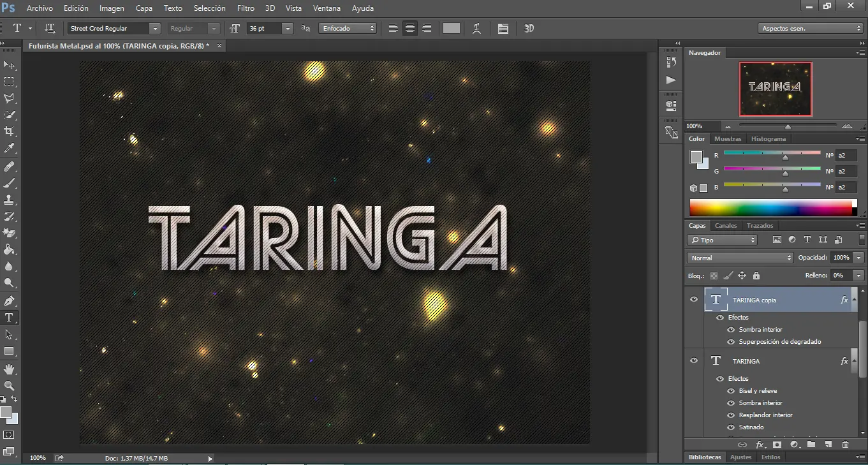868x465 pixels.
Task: Select the Healing Brush tool
Action: point(9,166)
